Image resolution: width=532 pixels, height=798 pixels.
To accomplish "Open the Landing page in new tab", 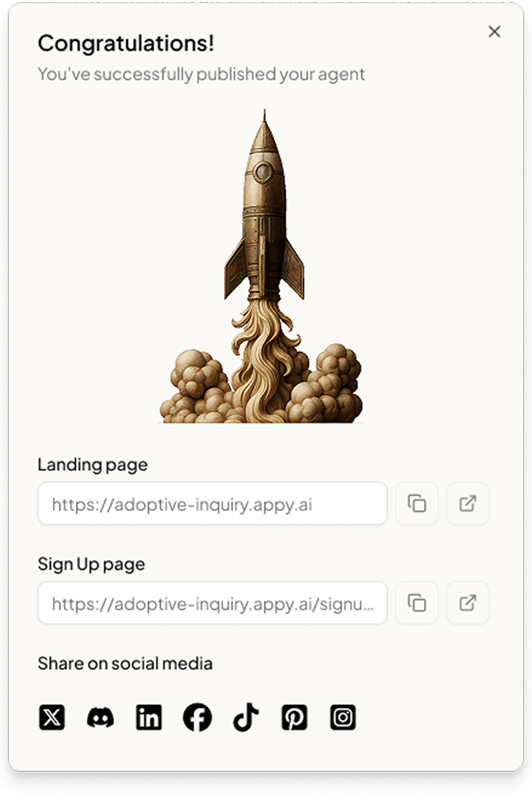I will pyautogui.click(x=467, y=503).
